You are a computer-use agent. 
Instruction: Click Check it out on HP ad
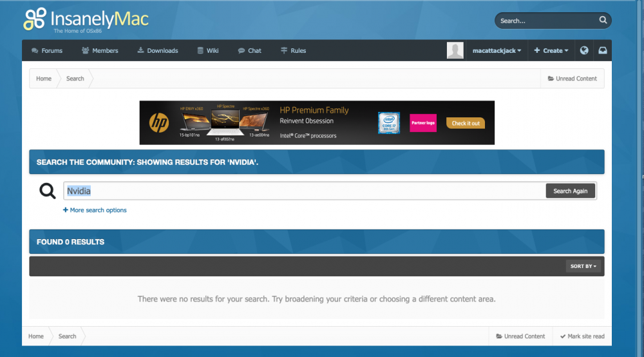466,123
